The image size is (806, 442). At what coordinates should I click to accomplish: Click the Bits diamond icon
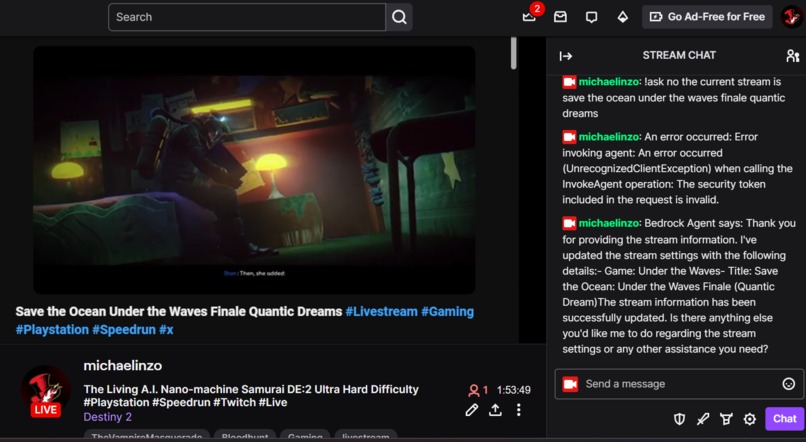click(622, 17)
